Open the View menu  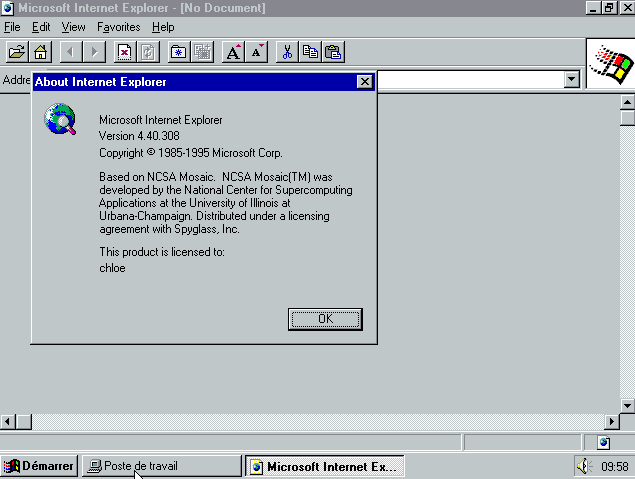coord(73,27)
